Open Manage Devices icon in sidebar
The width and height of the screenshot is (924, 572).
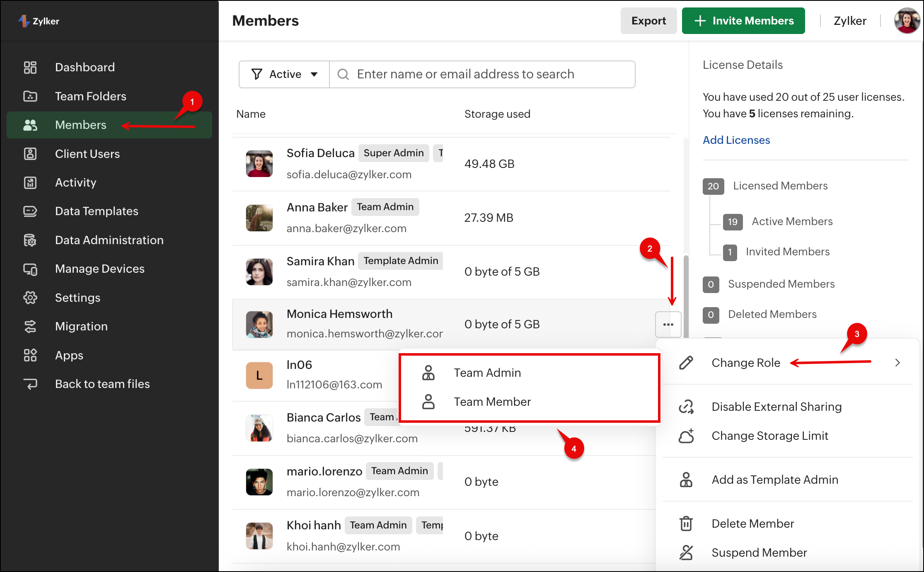pyautogui.click(x=30, y=269)
